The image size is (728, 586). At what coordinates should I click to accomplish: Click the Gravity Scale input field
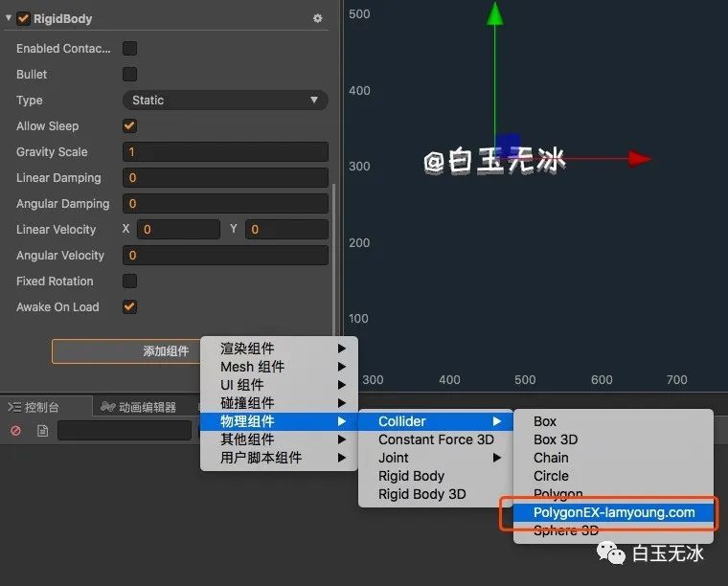click(225, 151)
